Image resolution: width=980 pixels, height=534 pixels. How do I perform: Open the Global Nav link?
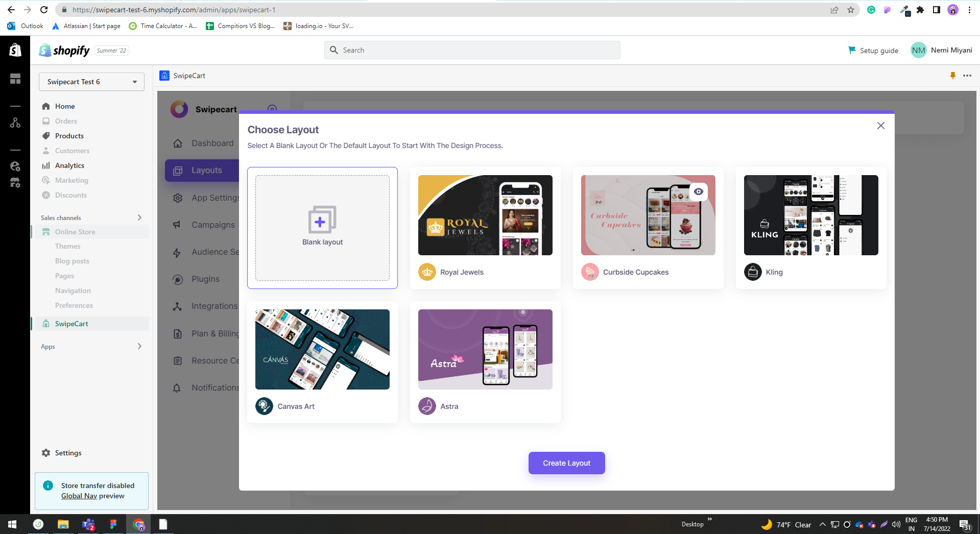tap(79, 496)
